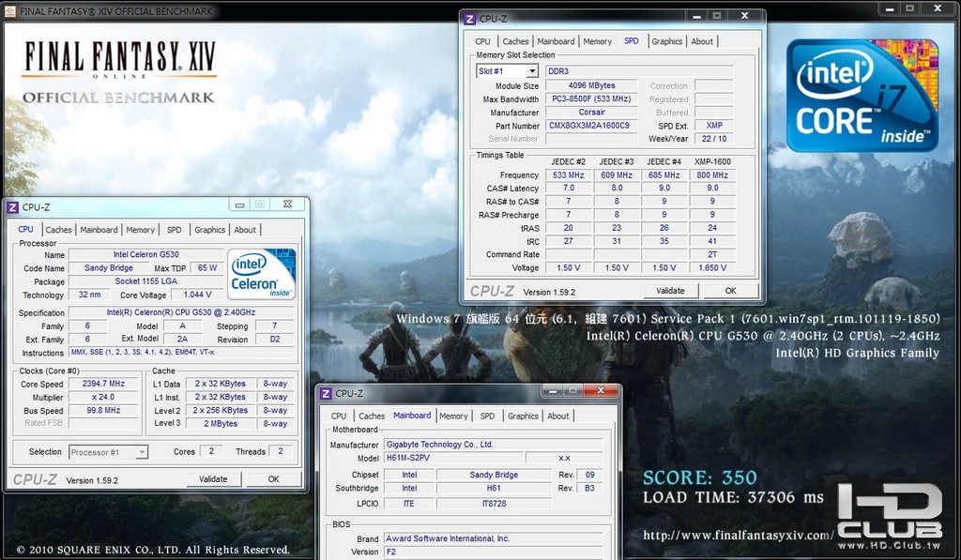
Task: Click the Week/Year value 22 / 10
Action: 714,139
